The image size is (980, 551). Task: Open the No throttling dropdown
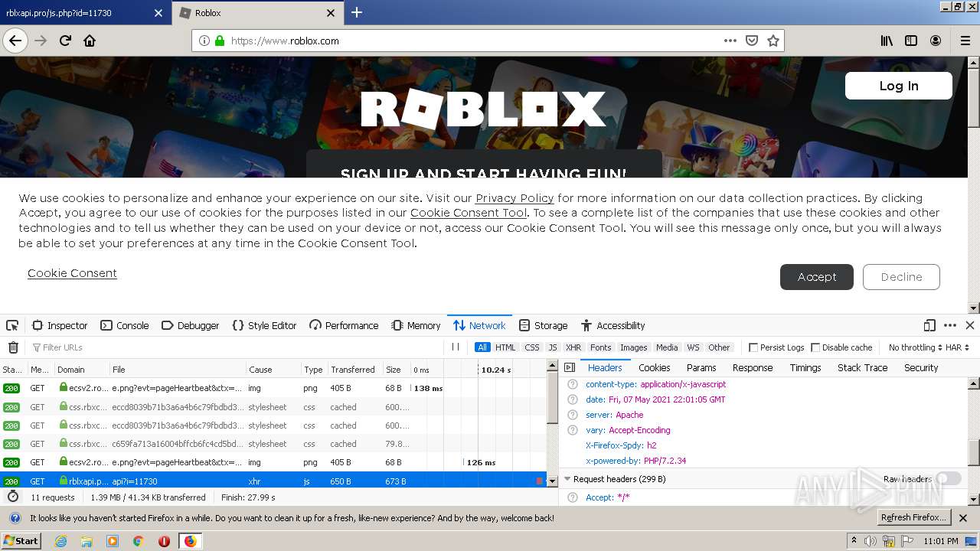coord(915,347)
